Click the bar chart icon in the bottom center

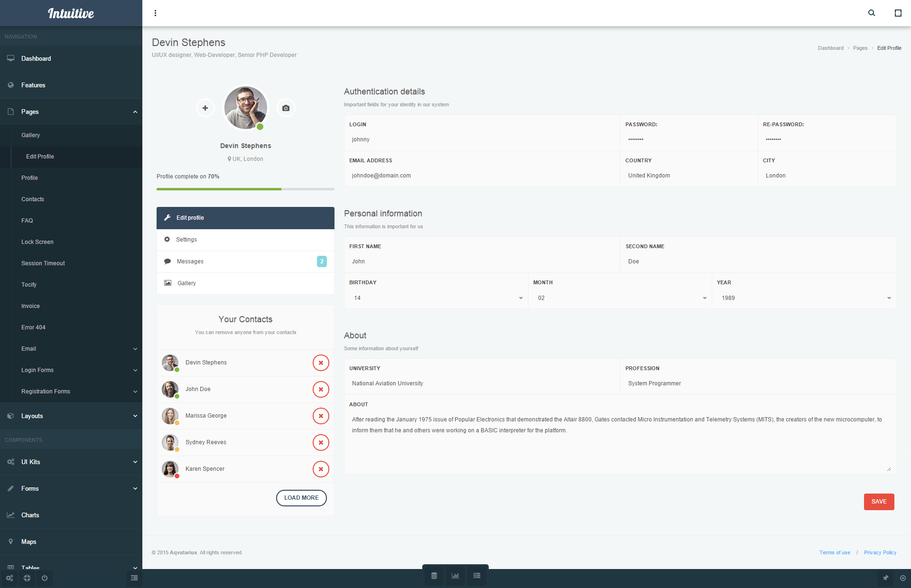(x=455, y=576)
